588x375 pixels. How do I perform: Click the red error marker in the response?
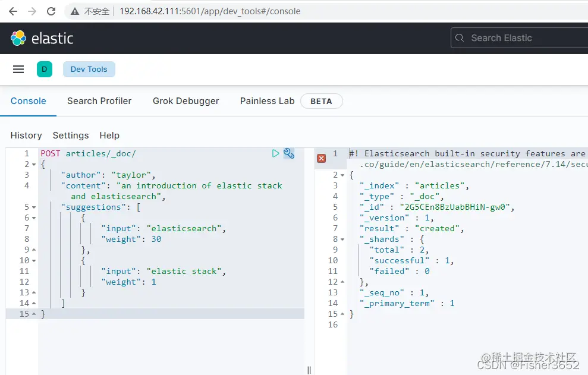coord(322,158)
